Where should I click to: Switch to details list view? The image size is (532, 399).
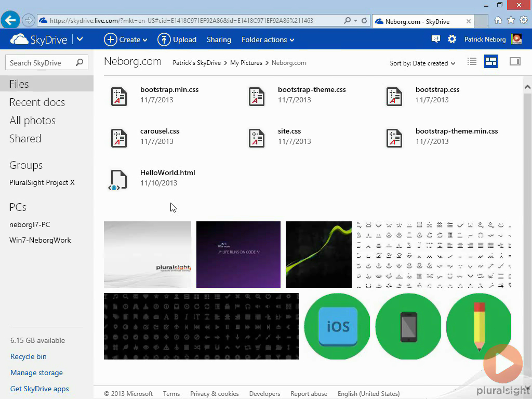pos(472,61)
